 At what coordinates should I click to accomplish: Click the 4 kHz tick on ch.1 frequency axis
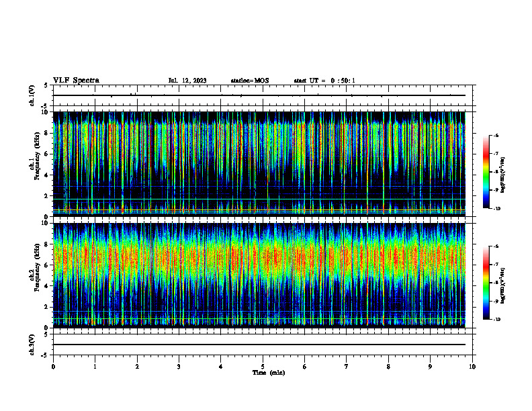(x=47, y=175)
